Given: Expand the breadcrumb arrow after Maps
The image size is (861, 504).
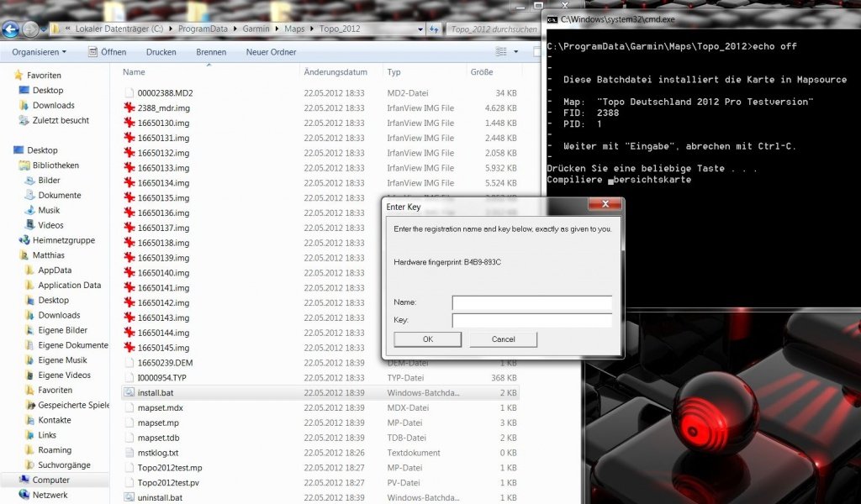Looking at the screenshot, I should pos(312,29).
